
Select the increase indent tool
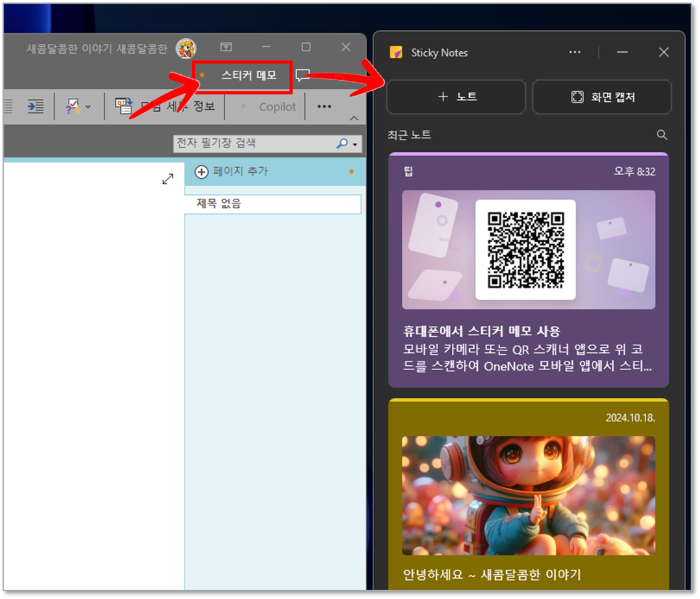point(35,105)
